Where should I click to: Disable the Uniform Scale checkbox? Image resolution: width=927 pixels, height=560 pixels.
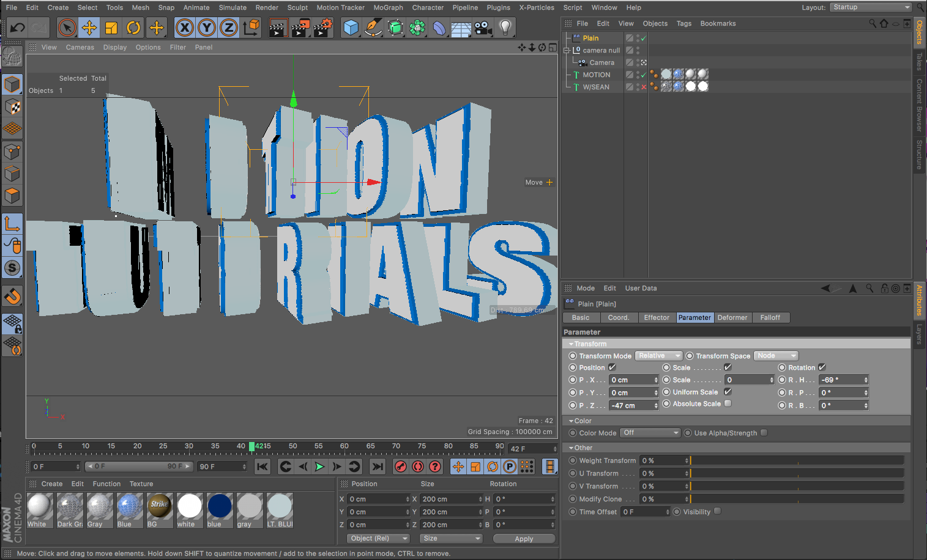[728, 392]
